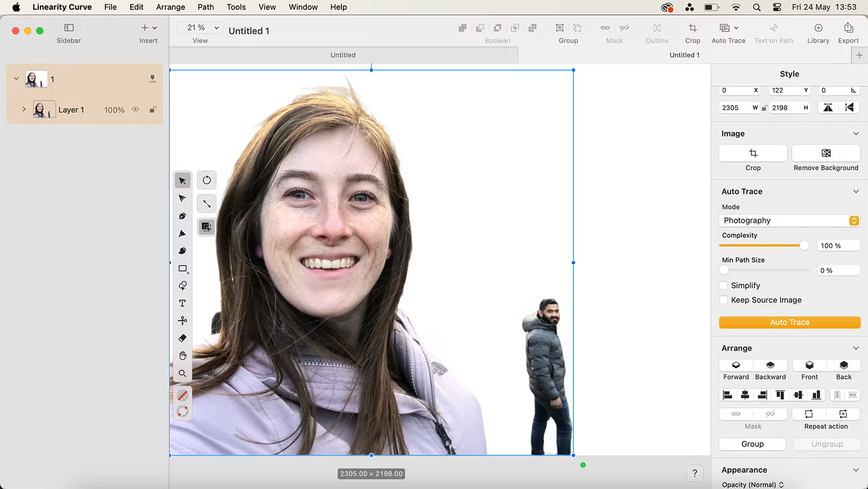Click the multi-select mode button beside tools
The width and height of the screenshot is (868, 489).
click(x=207, y=227)
